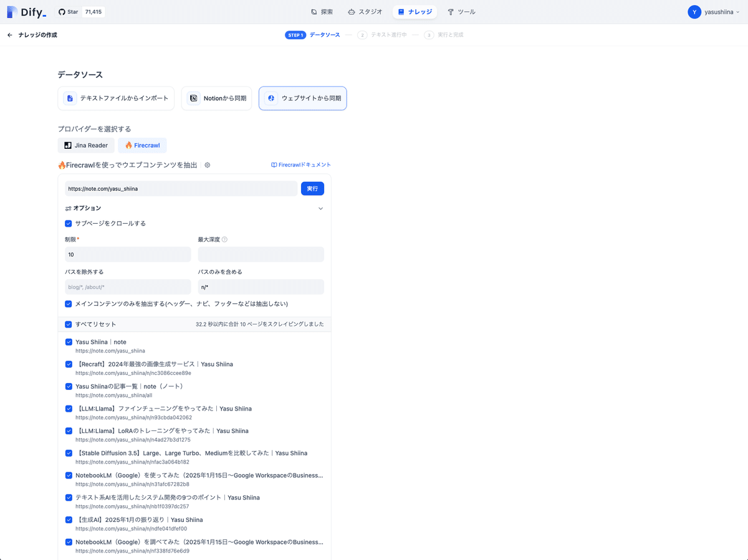Choose テキストファイルからインポート data source
Viewport: 748px width, 560px height.
[116, 98]
